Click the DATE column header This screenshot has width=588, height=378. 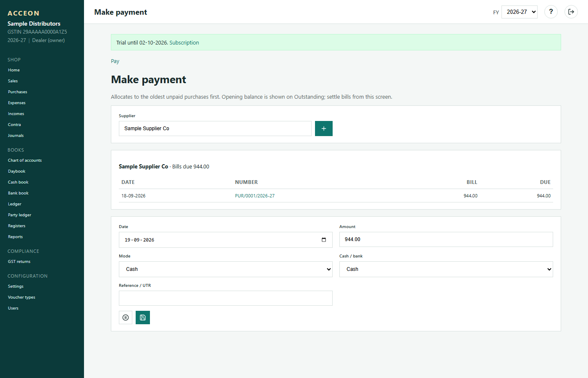tap(128, 182)
